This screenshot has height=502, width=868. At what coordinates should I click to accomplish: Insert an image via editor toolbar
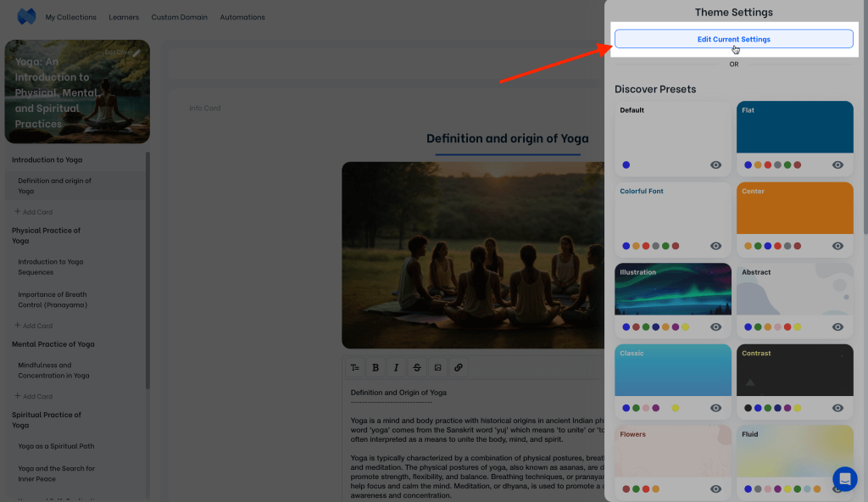437,367
